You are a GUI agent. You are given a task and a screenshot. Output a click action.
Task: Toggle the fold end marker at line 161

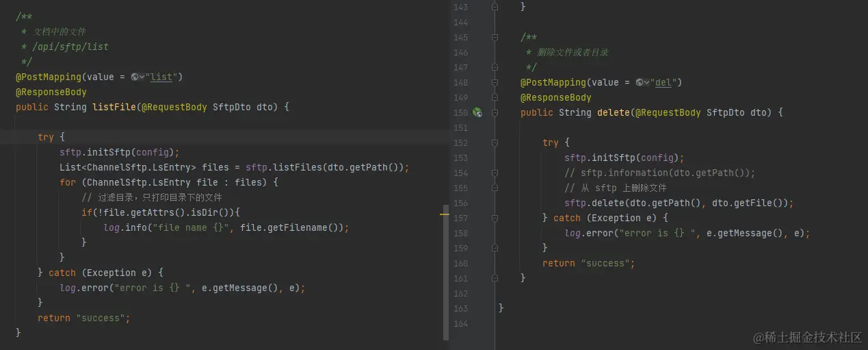(x=495, y=278)
